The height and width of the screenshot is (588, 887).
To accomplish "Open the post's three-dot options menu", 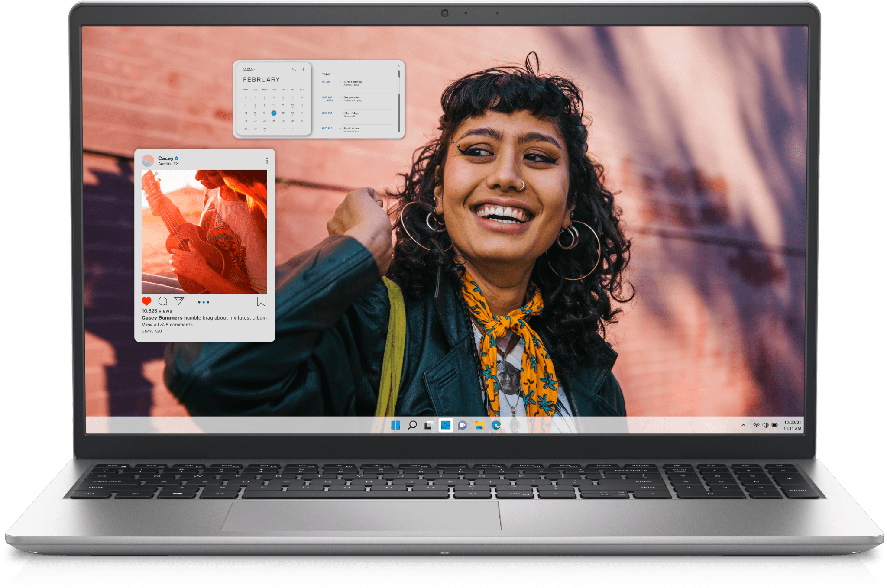I will 266,160.
